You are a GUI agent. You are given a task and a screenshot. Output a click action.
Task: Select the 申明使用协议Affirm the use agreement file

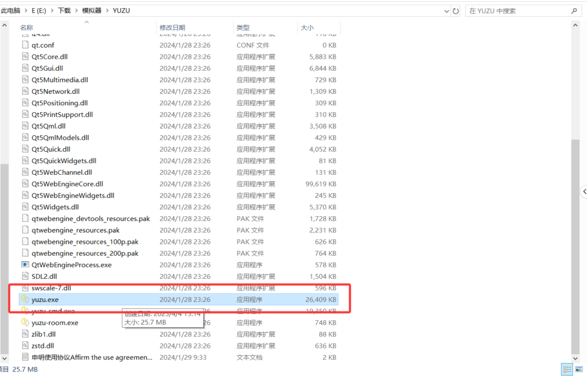[x=92, y=357]
